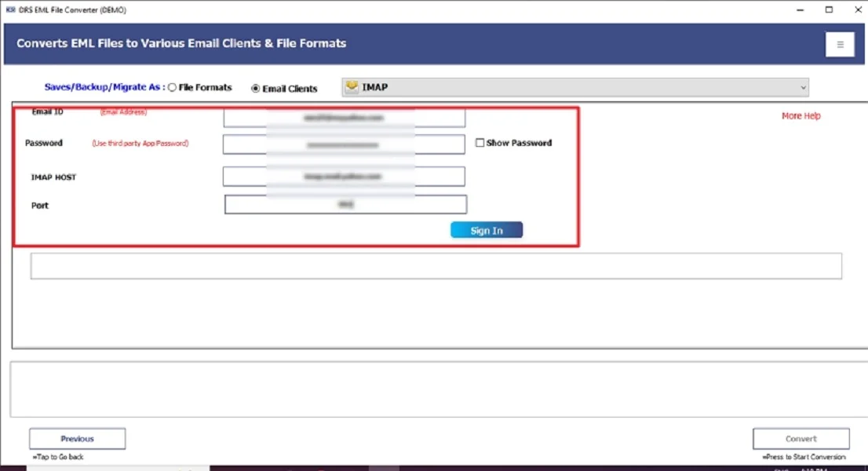This screenshot has width=868, height=471.
Task: Click inside the Email ID field
Action: pyautogui.click(x=344, y=116)
